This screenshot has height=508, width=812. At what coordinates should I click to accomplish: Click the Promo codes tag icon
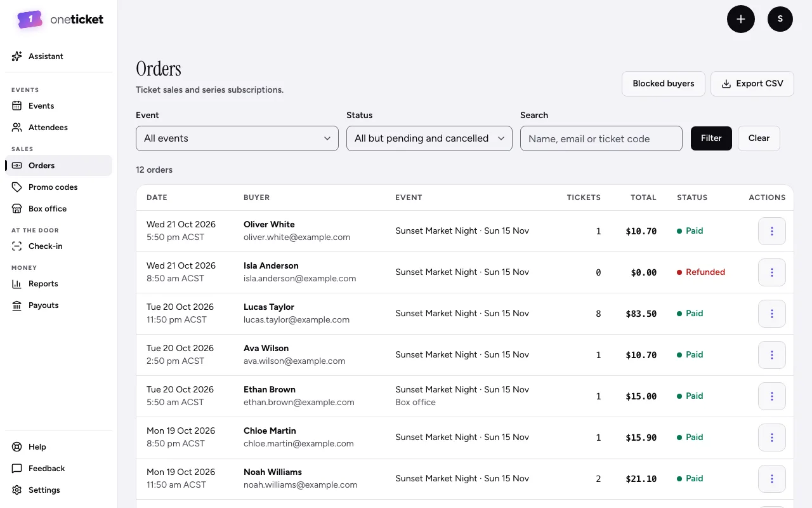click(x=17, y=187)
